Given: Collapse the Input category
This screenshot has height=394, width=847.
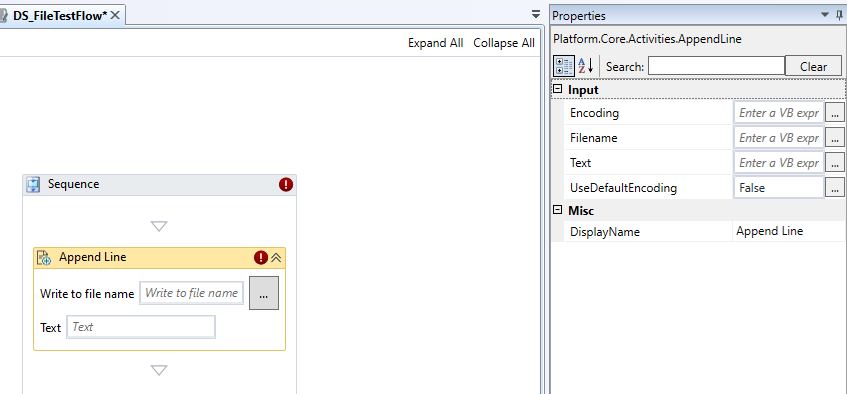Looking at the screenshot, I should (557, 90).
